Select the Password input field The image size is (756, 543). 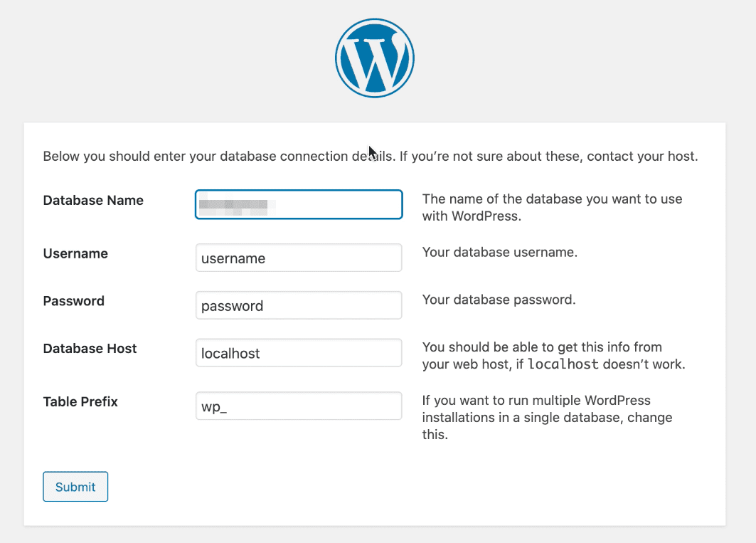298,305
